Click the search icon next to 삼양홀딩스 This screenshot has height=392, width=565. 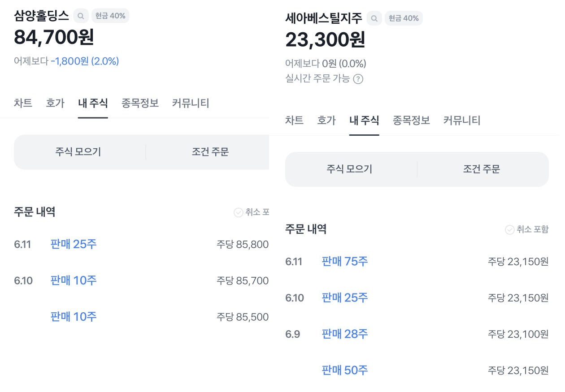(81, 16)
